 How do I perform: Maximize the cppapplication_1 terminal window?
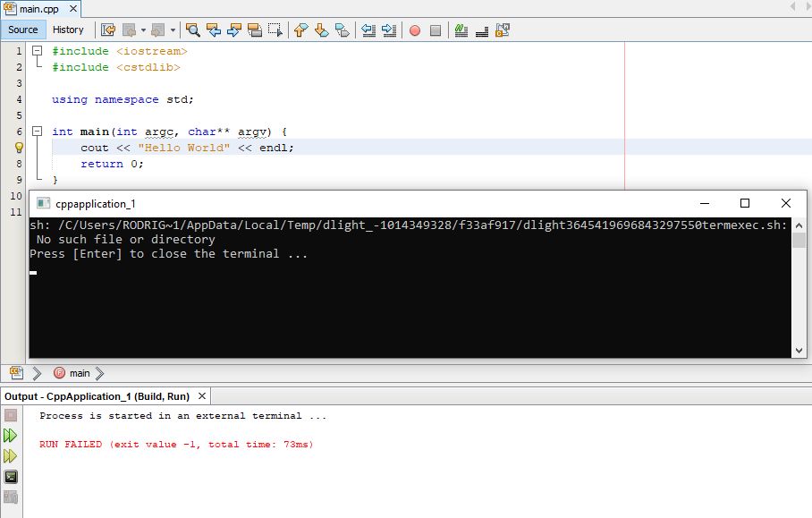pos(745,203)
